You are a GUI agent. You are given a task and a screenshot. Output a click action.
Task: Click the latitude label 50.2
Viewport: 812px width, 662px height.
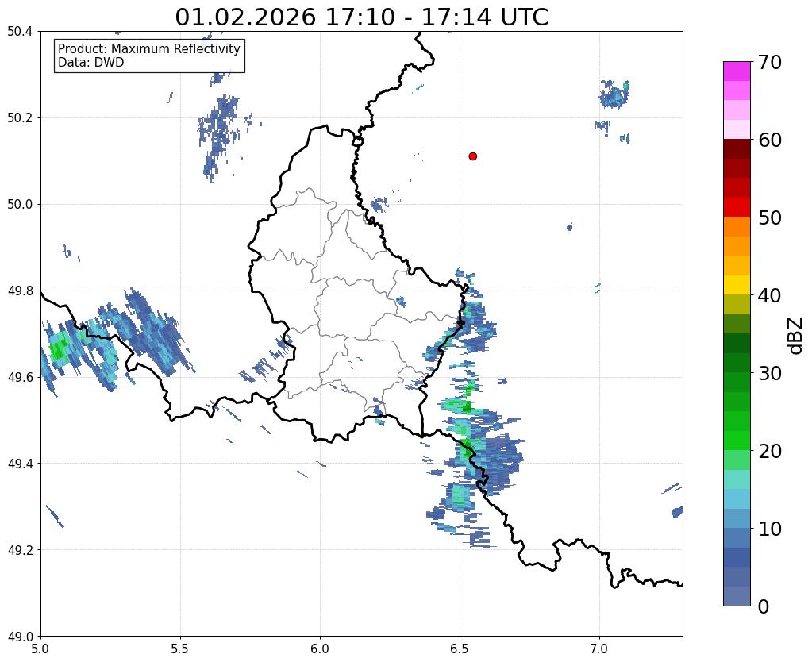click(x=20, y=118)
